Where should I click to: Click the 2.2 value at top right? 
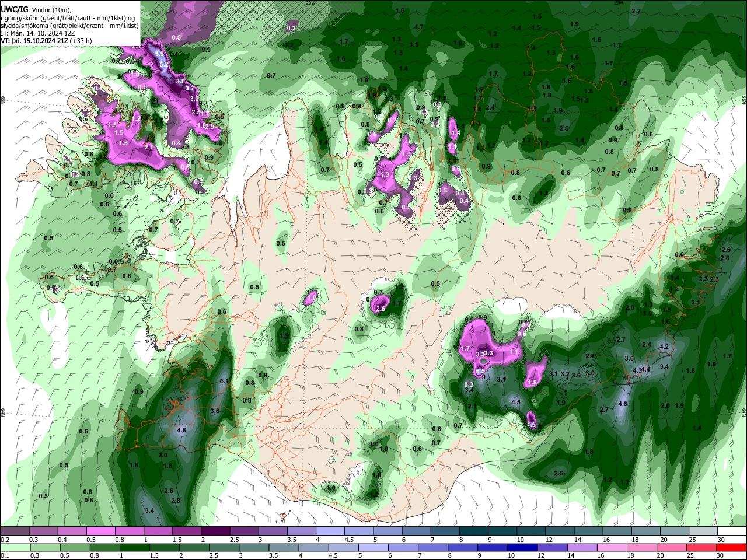636,12
